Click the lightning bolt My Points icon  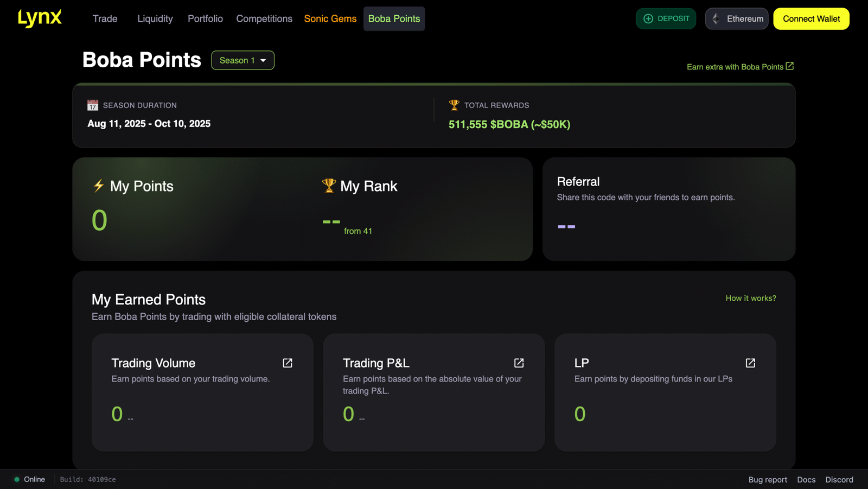coord(98,186)
